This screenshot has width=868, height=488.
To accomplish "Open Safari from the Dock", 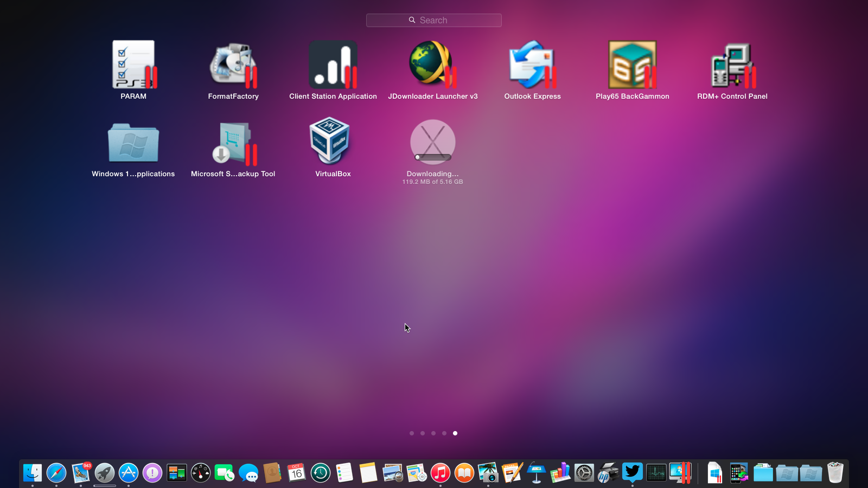I will (x=56, y=473).
